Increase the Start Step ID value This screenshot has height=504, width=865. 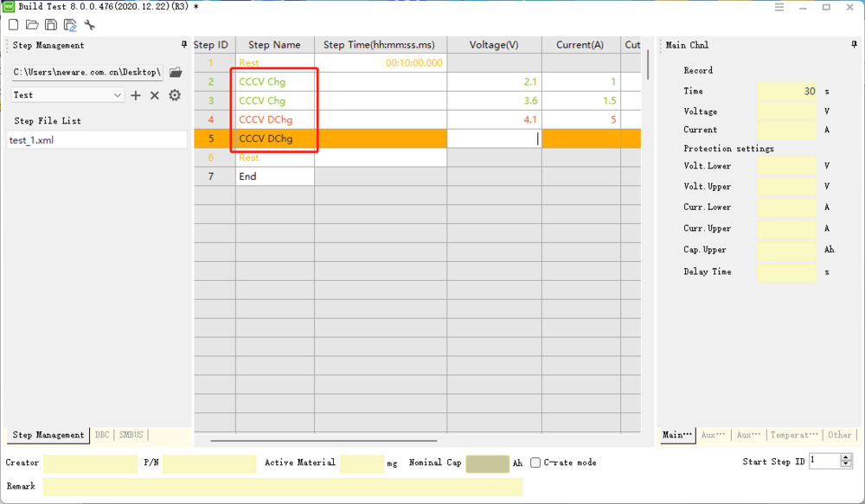[x=846, y=457]
